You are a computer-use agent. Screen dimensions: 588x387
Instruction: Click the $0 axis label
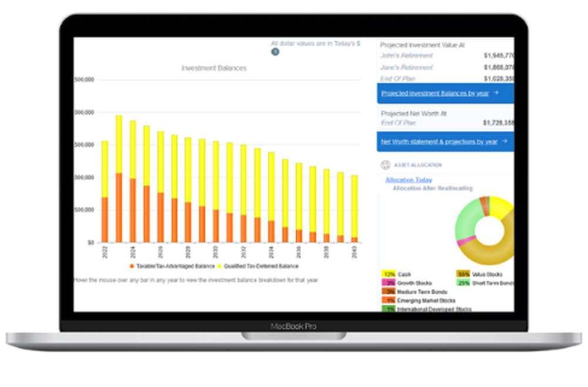[91, 243]
